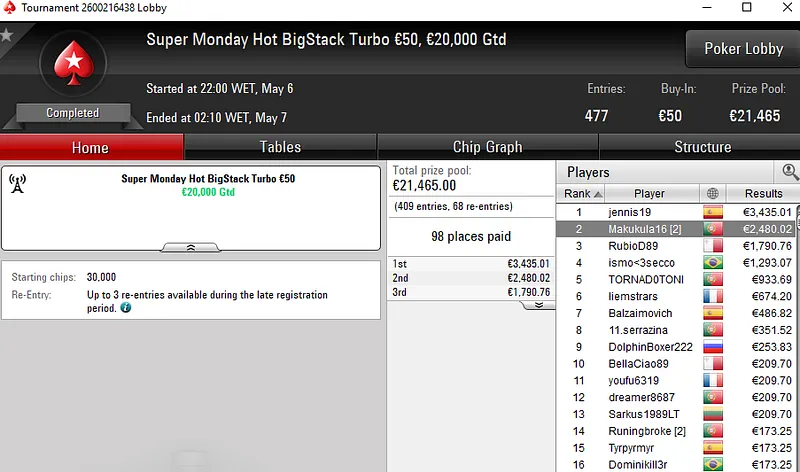Open the Chip Graph tab
The height and width of the screenshot is (472, 800).
click(487, 147)
